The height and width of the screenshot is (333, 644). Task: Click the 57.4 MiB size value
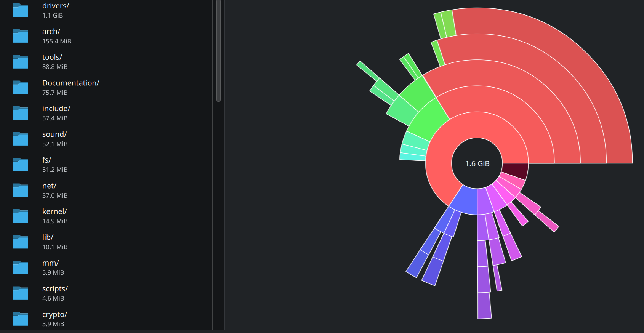pyautogui.click(x=55, y=118)
